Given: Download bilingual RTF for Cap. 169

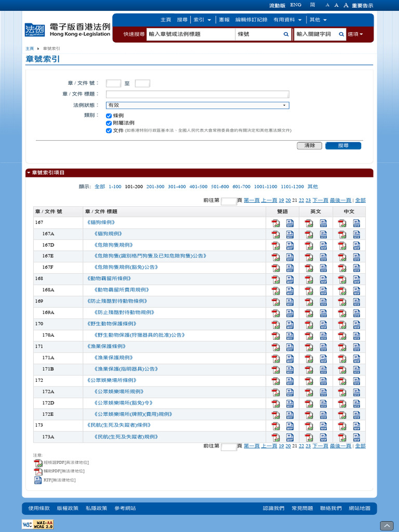Looking at the screenshot, I should (290, 302).
